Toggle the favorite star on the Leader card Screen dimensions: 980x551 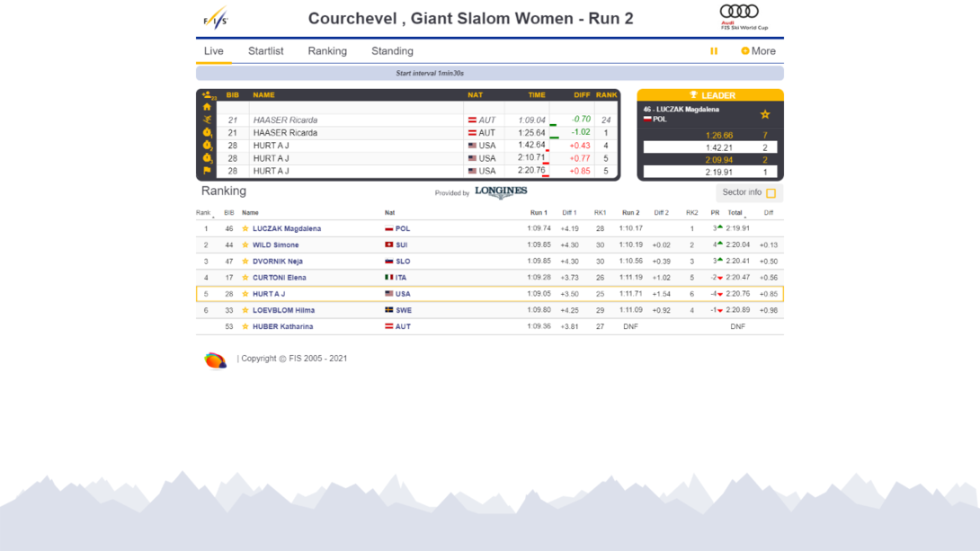pyautogui.click(x=765, y=114)
